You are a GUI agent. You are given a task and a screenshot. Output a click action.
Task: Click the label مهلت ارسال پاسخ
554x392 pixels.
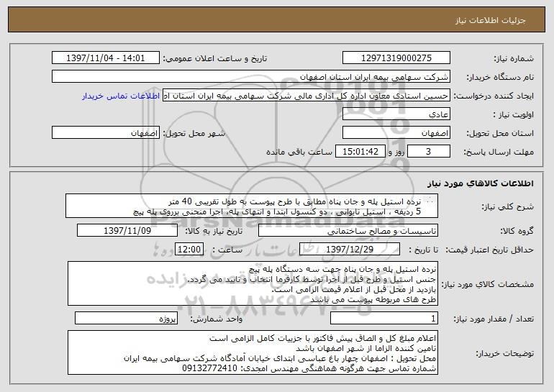click(499, 152)
